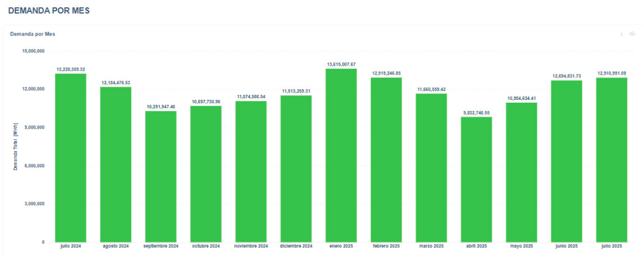Select the febrero 2025 bar

pyautogui.click(x=386, y=160)
